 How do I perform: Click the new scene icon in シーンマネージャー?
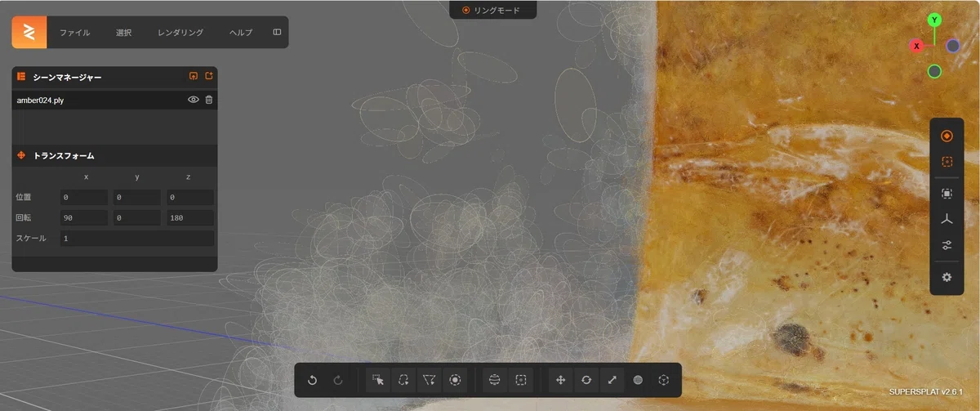pos(209,76)
